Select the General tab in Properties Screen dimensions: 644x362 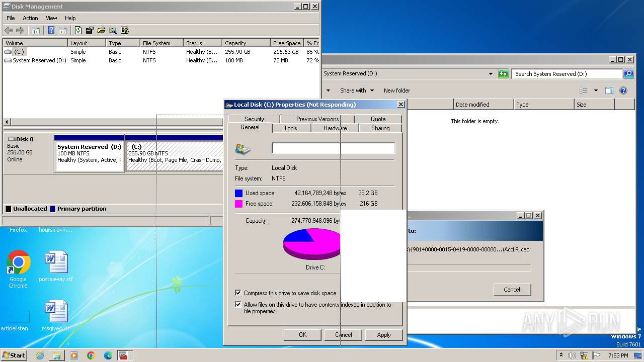(250, 128)
